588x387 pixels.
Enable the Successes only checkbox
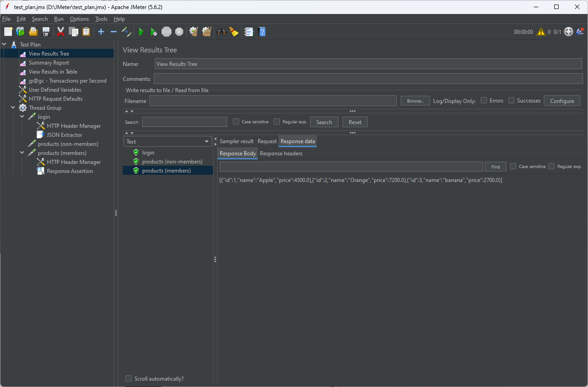tap(511, 101)
